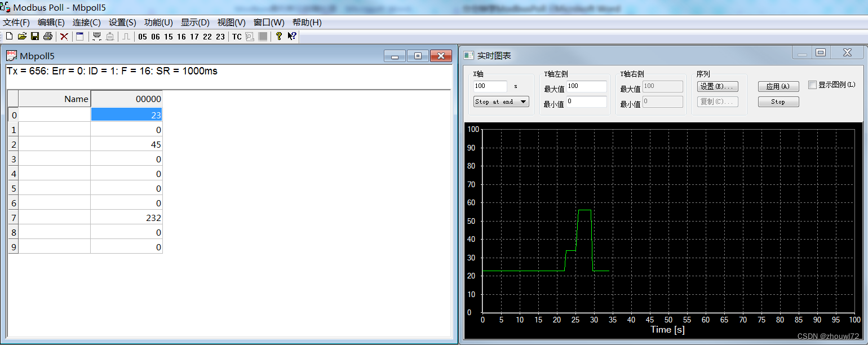Open the 连接(C) menu
The image size is (868, 345).
pos(87,23)
